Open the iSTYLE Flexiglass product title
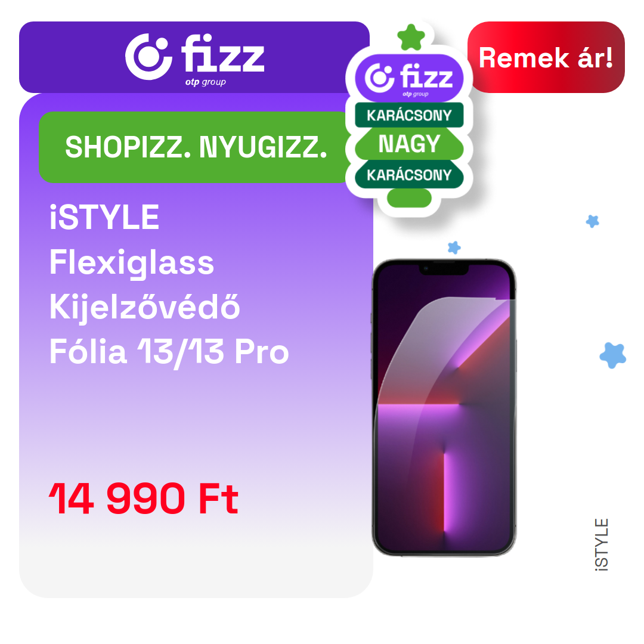This screenshot has width=644, height=644. tap(169, 284)
